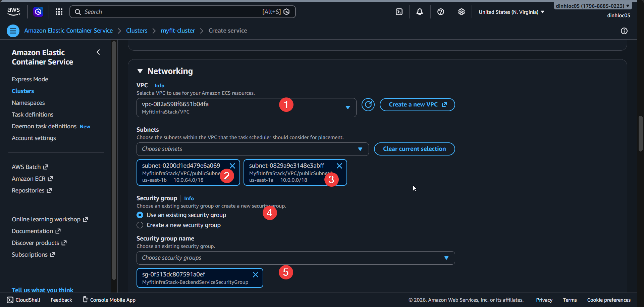The image size is (644, 307).
Task: View notifications via the bell icon
Action: [x=419, y=11]
